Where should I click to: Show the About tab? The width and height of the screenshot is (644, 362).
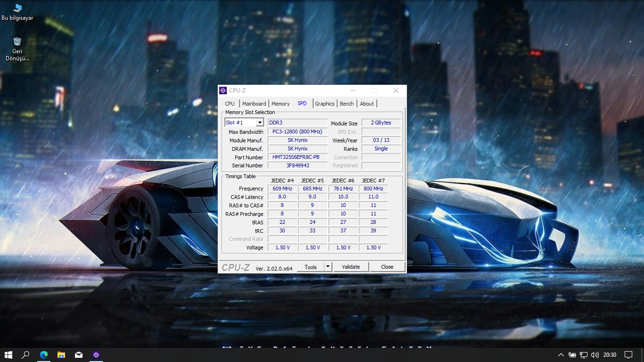coord(367,104)
